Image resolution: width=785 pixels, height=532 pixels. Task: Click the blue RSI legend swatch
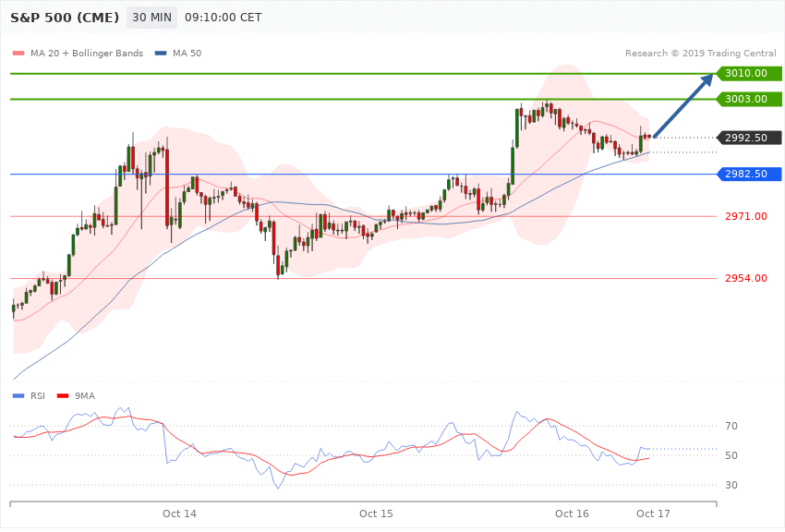(18, 396)
